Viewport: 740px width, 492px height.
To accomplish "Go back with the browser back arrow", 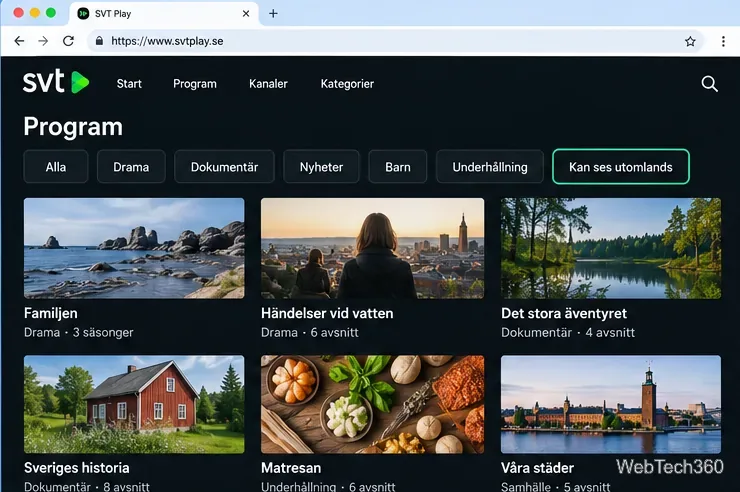I will (19, 41).
